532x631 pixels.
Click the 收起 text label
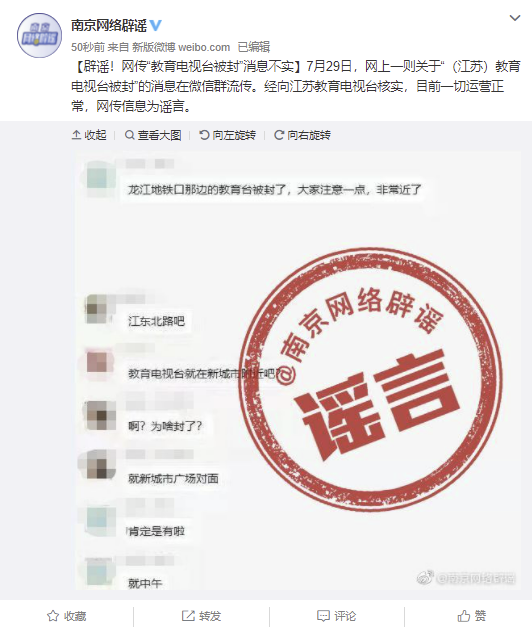click(x=95, y=135)
